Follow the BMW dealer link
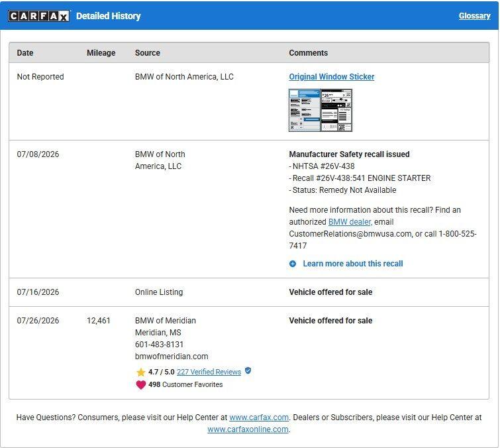 350,222
